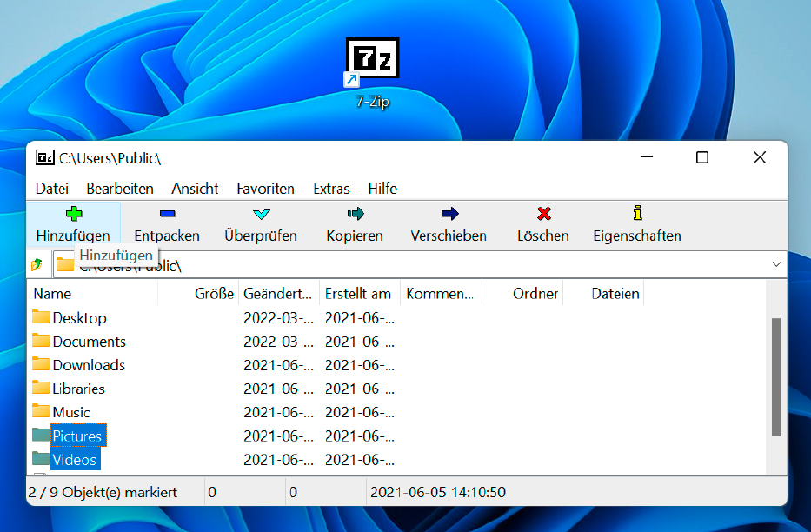Screen dimensions: 811x532
Task: Click the Hinzufügen green plus icon
Action: [x=74, y=214]
